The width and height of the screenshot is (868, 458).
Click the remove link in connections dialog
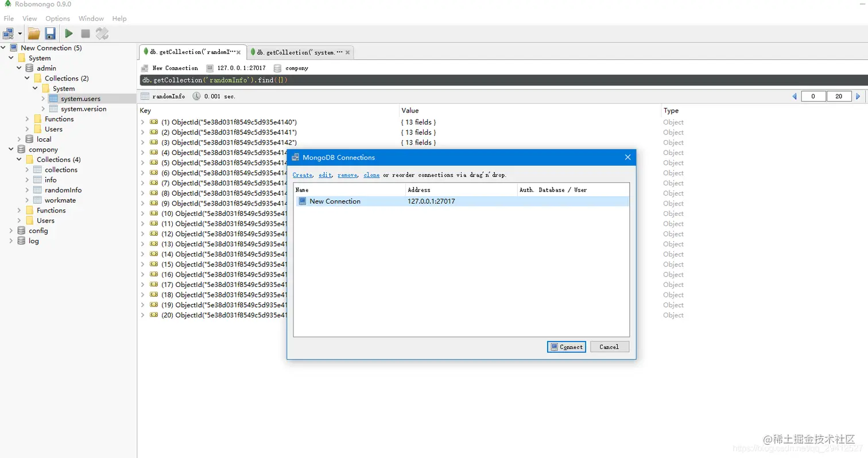(x=348, y=175)
